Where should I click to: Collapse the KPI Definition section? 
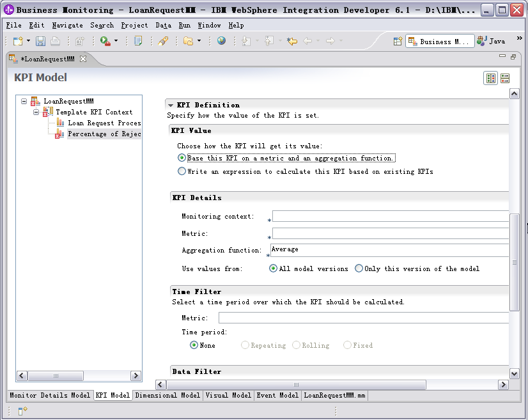(171, 105)
